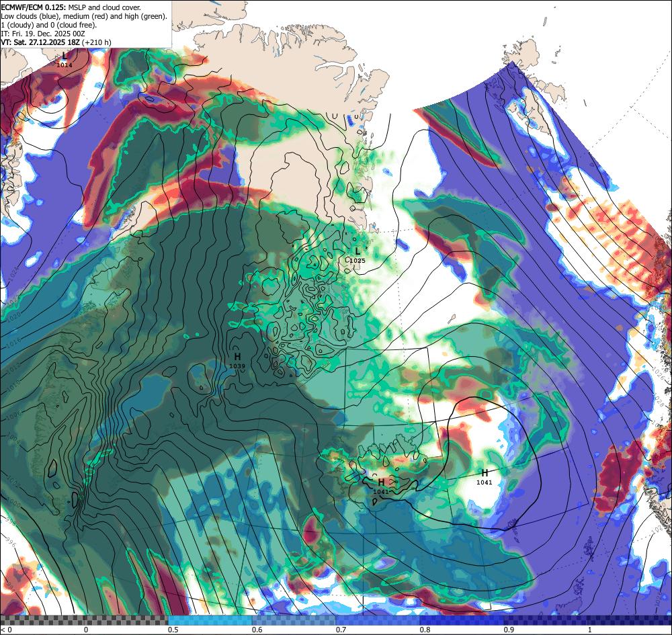672x635 pixels.
Task: Click the '0.5' colorbar tick label
Action: tap(173, 630)
